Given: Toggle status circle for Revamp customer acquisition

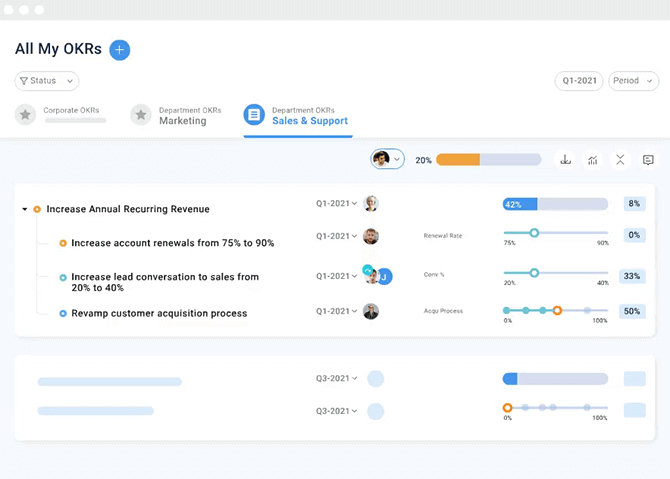Looking at the screenshot, I should click(63, 313).
